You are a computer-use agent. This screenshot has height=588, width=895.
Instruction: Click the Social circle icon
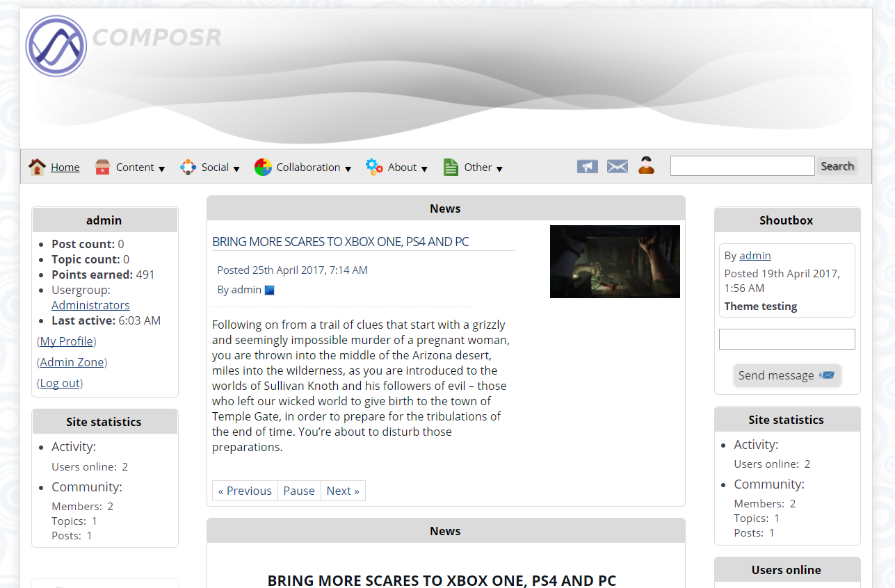click(x=188, y=167)
